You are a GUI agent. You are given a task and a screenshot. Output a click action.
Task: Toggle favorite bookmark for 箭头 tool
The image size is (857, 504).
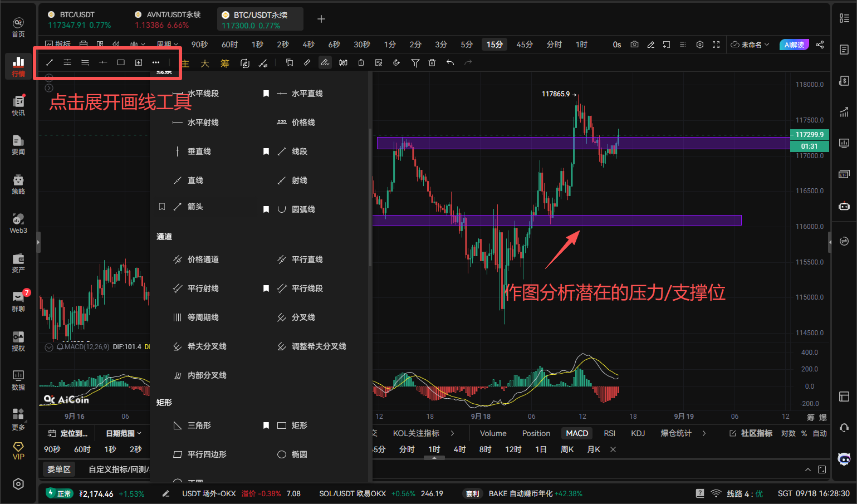point(162,207)
